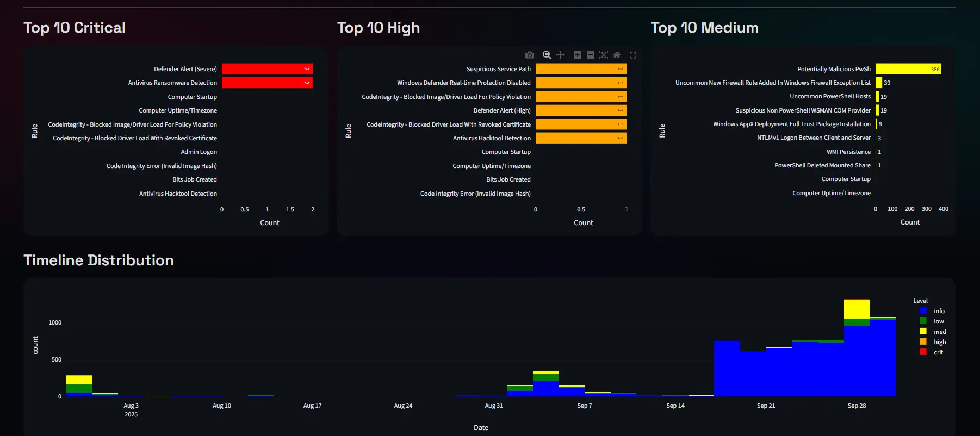Click the Suspicious Service Path orange bar
980x436 pixels.
581,69
